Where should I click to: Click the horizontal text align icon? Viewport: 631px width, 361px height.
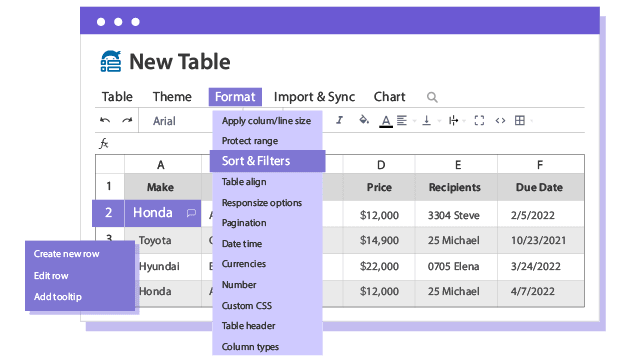[402, 120]
